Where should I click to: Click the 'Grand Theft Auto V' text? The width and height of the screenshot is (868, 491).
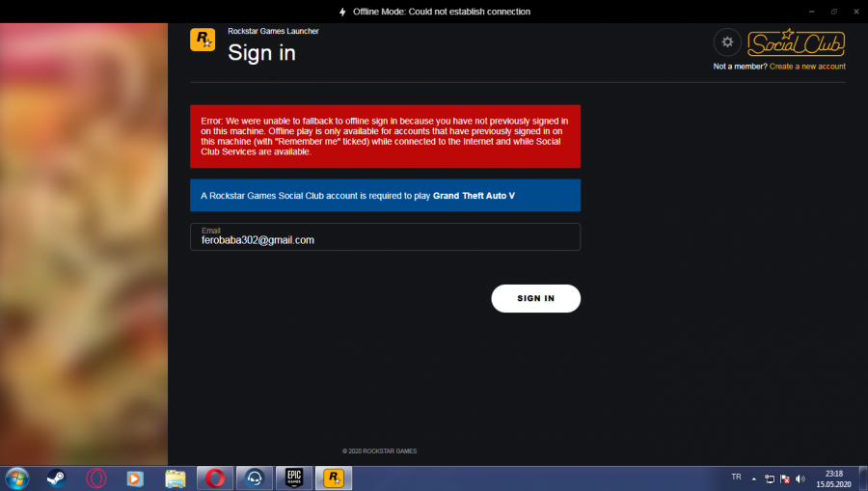pos(474,196)
